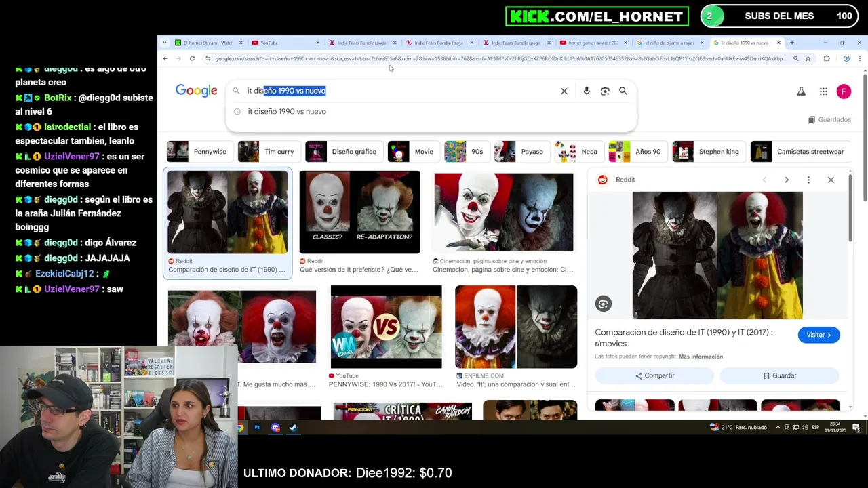Open browser extensions puzzle icon
Viewport: 868px width, 488px height.
click(827, 59)
